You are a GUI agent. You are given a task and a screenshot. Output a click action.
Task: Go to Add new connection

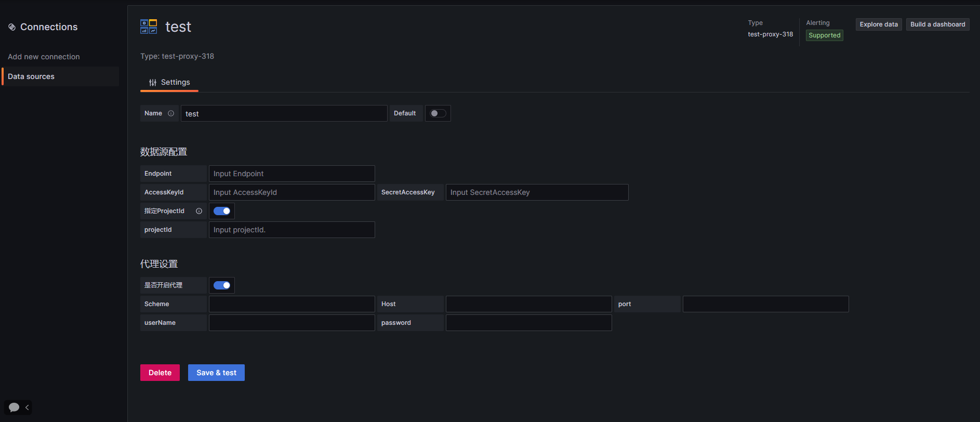[x=44, y=57]
